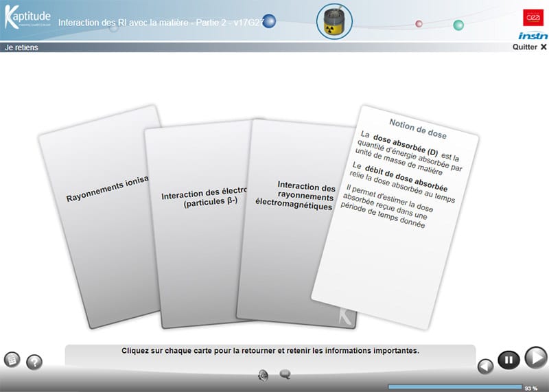The height and width of the screenshot is (392, 549).
Task: Open the speech bubble comments icon
Action: pos(285,374)
